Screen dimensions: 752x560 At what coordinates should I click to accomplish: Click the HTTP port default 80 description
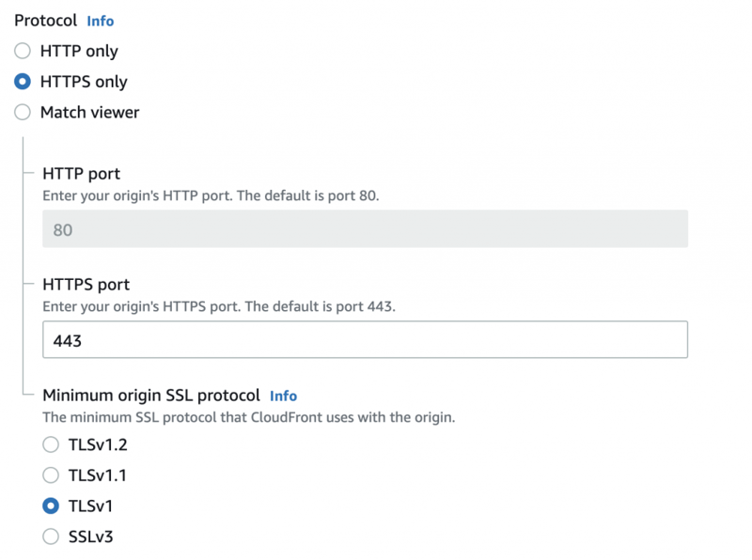tap(211, 195)
